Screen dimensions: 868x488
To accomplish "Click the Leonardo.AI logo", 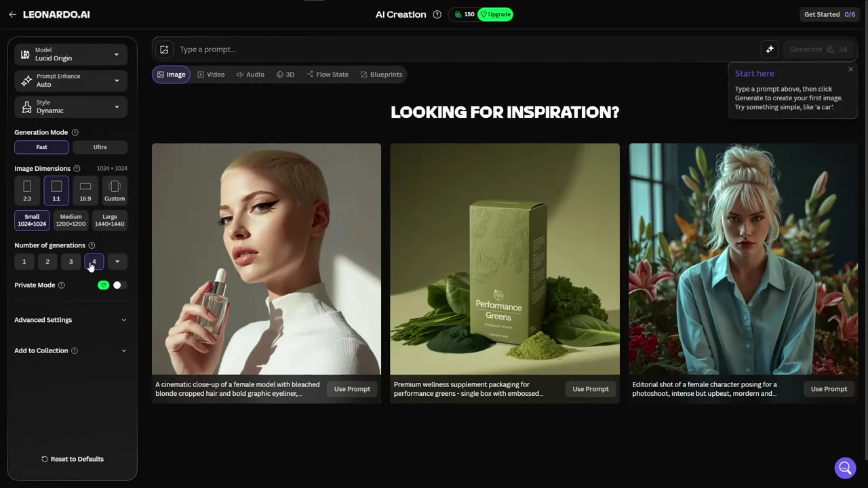I will [56, 14].
